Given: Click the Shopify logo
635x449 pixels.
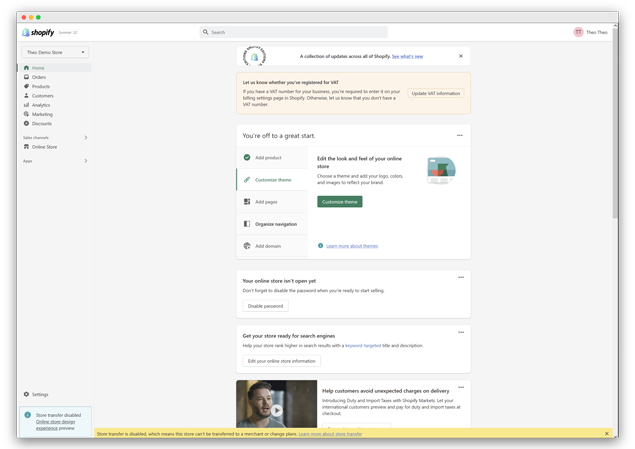Looking at the screenshot, I should [x=38, y=32].
